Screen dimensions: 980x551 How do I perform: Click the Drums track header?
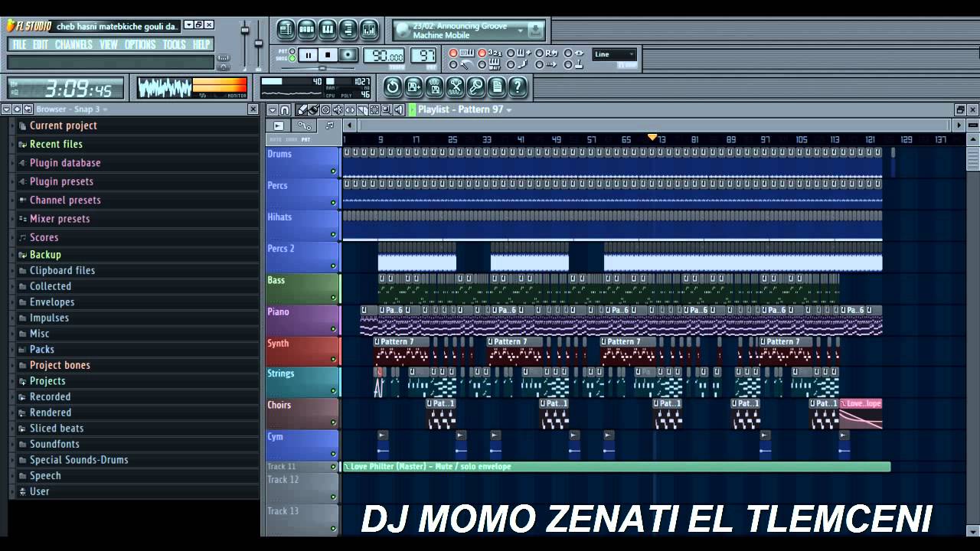click(303, 161)
